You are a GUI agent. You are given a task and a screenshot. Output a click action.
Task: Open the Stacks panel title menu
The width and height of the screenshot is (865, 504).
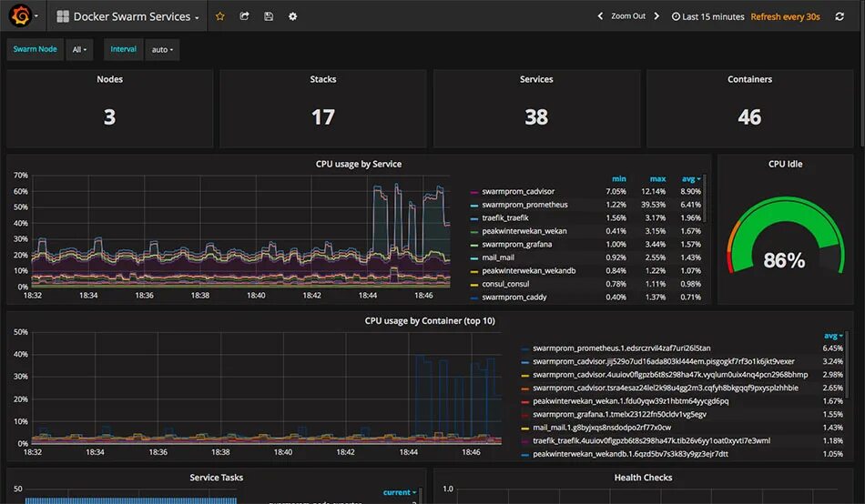(x=322, y=79)
